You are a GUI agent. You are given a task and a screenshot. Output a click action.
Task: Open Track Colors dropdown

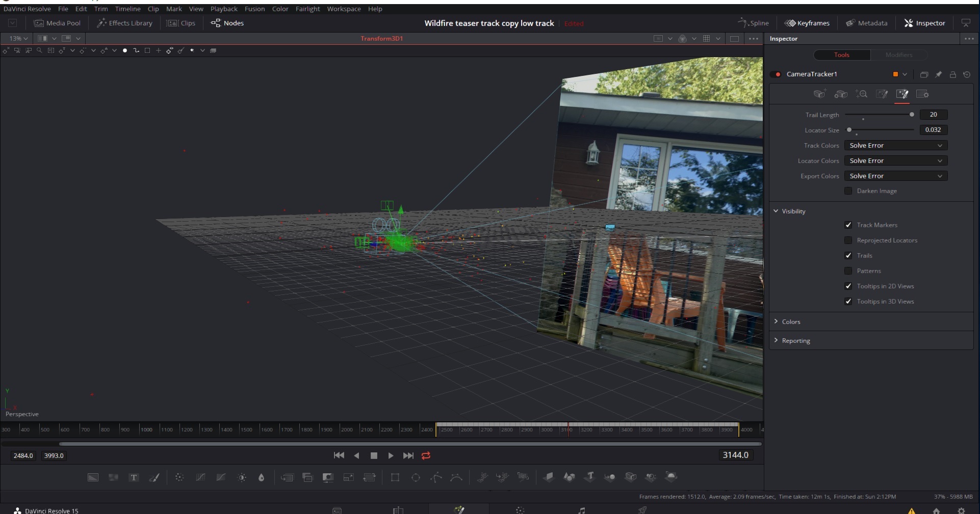(896, 145)
